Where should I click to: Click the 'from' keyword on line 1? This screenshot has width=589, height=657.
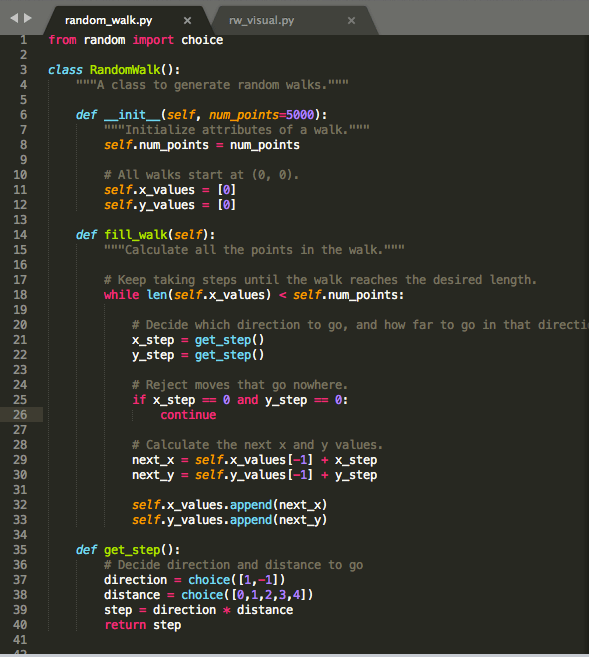click(62, 40)
